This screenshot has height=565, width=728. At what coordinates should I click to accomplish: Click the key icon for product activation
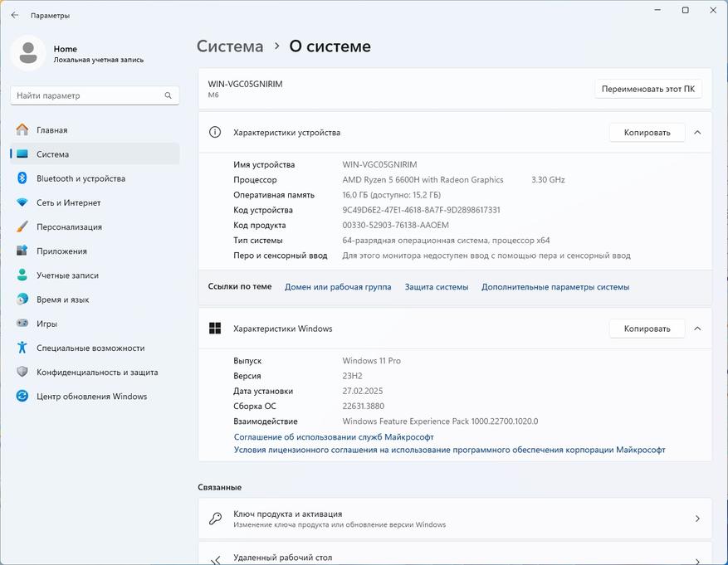pos(215,519)
